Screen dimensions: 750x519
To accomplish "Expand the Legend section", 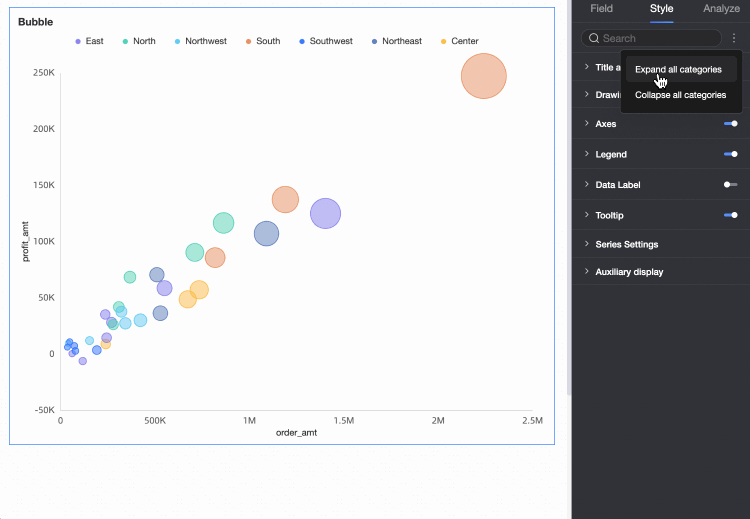I will tap(586, 154).
